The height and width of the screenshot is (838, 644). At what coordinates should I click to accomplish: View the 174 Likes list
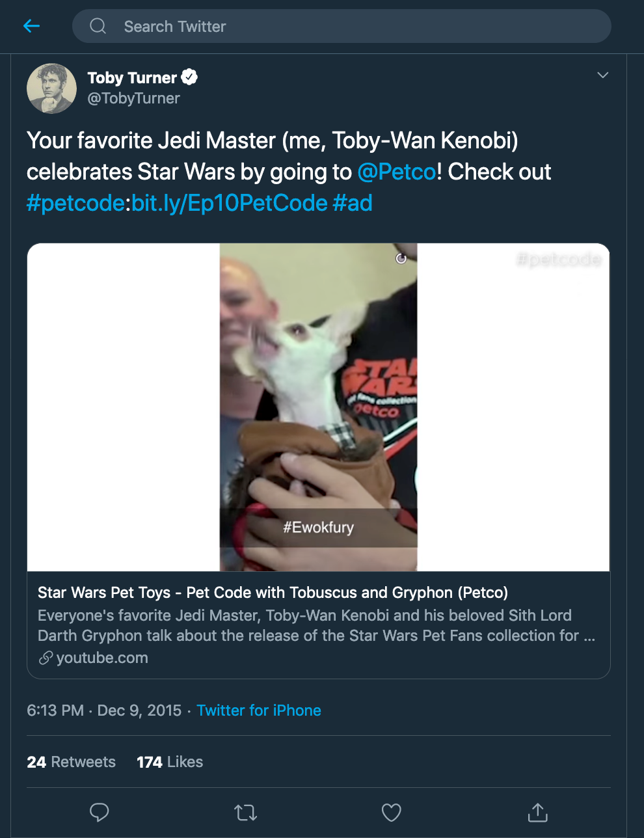170,762
